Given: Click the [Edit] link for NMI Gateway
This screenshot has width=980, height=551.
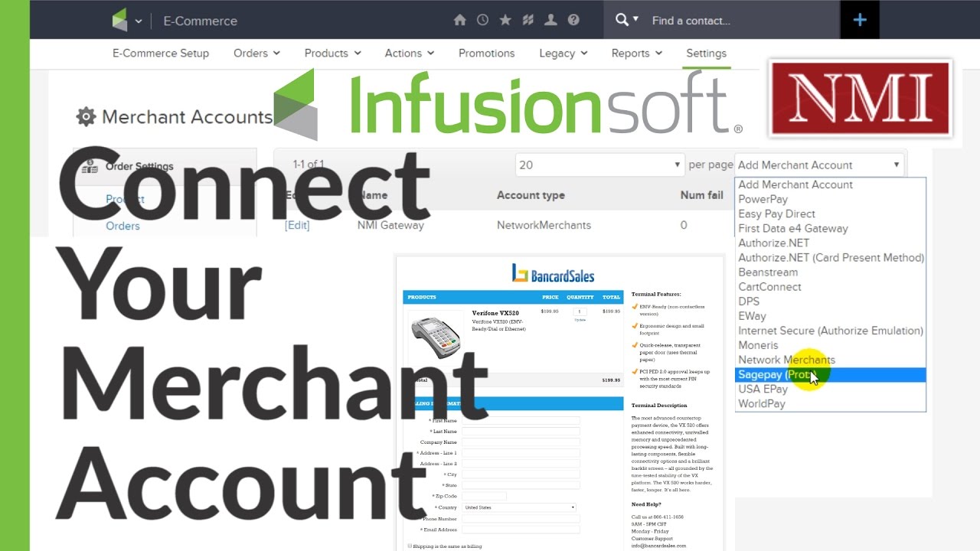Looking at the screenshot, I should pyautogui.click(x=297, y=225).
